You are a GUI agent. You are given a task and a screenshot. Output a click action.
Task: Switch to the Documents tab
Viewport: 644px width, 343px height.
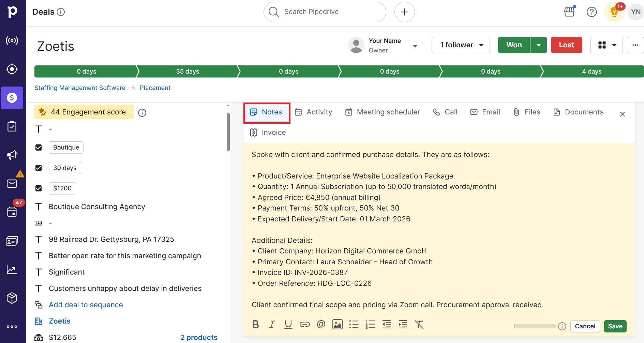tap(578, 112)
